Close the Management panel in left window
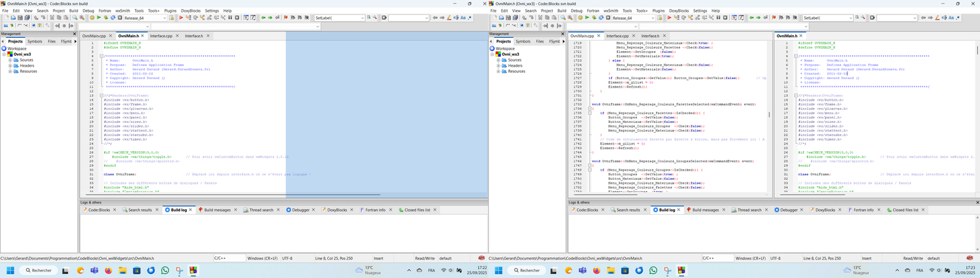 tap(75, 33)
